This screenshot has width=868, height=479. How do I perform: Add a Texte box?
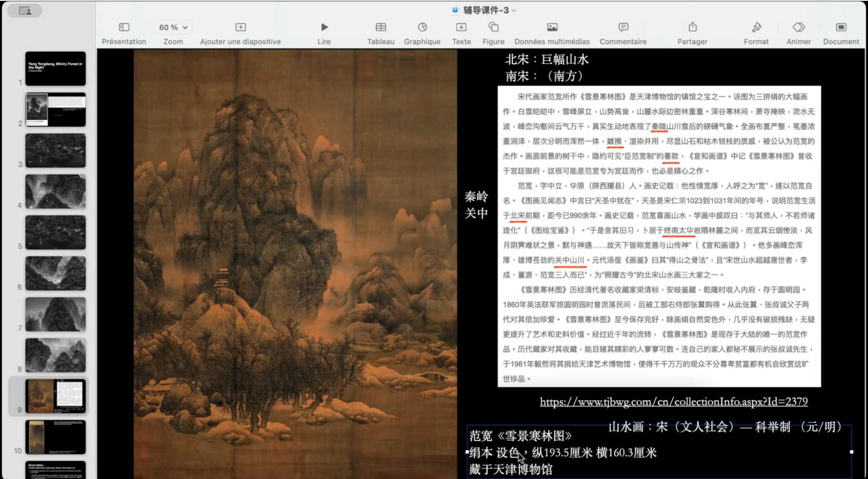coord(461,27)
